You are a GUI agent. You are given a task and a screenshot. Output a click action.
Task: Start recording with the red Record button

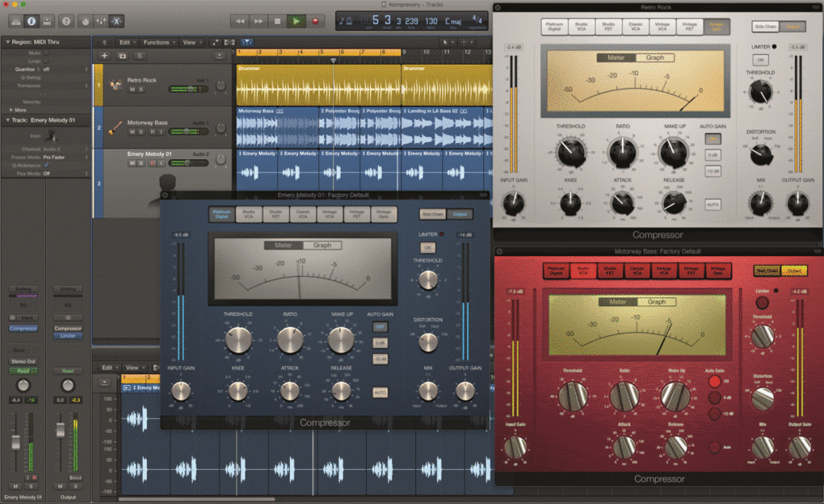(315, 21)
